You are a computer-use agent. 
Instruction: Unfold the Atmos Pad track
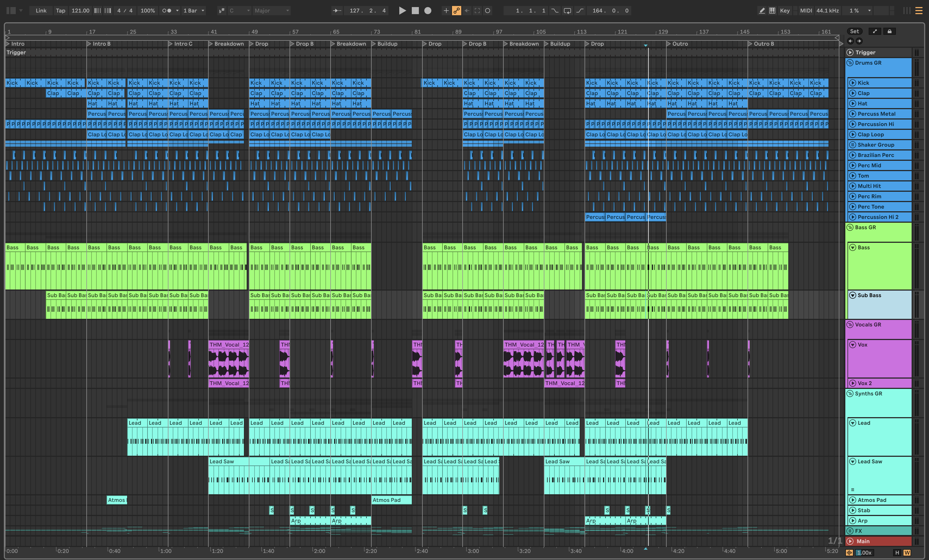852,500
